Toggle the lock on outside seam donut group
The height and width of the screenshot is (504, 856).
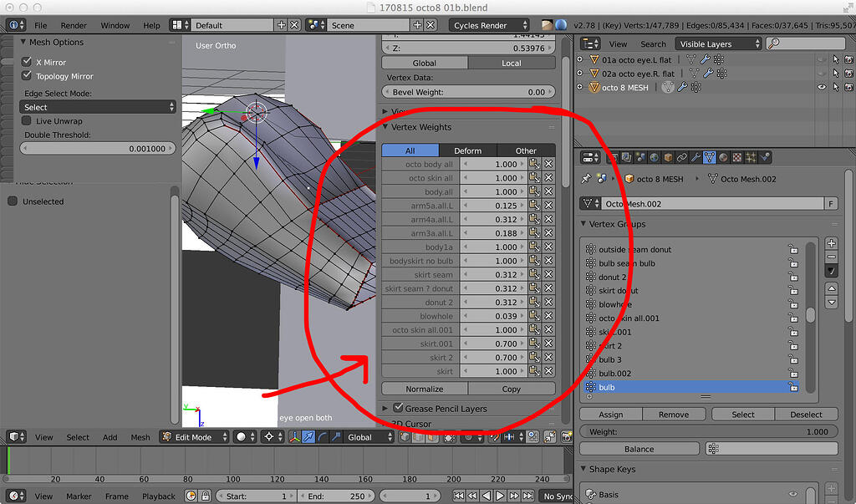tap(793, 249)
